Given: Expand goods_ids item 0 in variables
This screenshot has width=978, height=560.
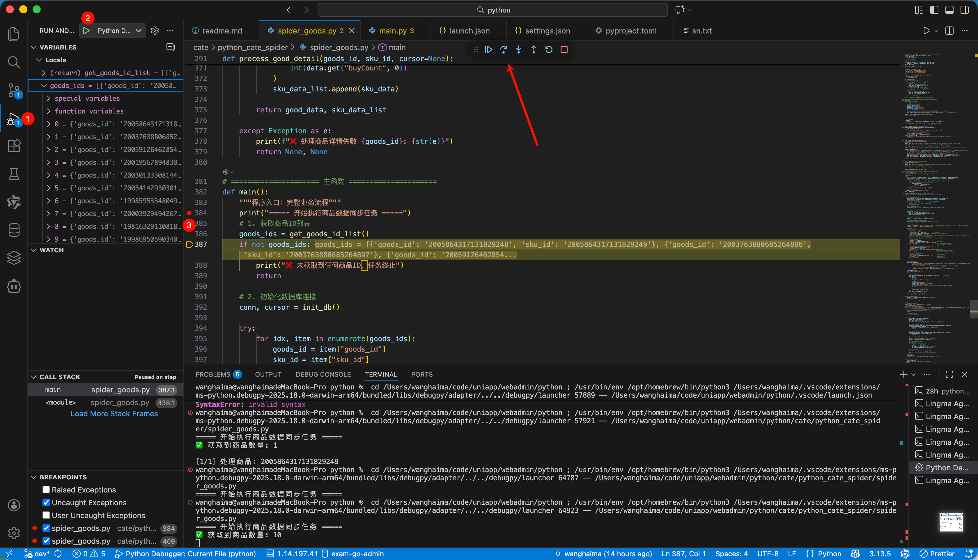Looking at the screenshot, I should 48,124.
